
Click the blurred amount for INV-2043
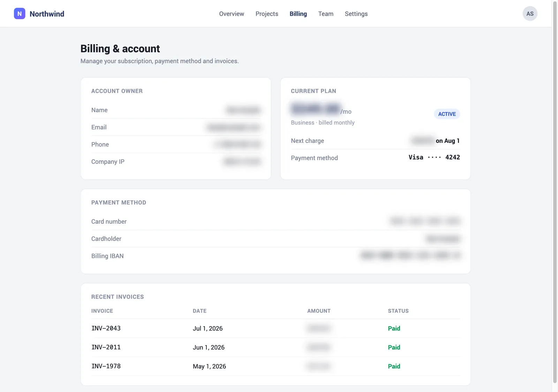click(x=318, y=328)
